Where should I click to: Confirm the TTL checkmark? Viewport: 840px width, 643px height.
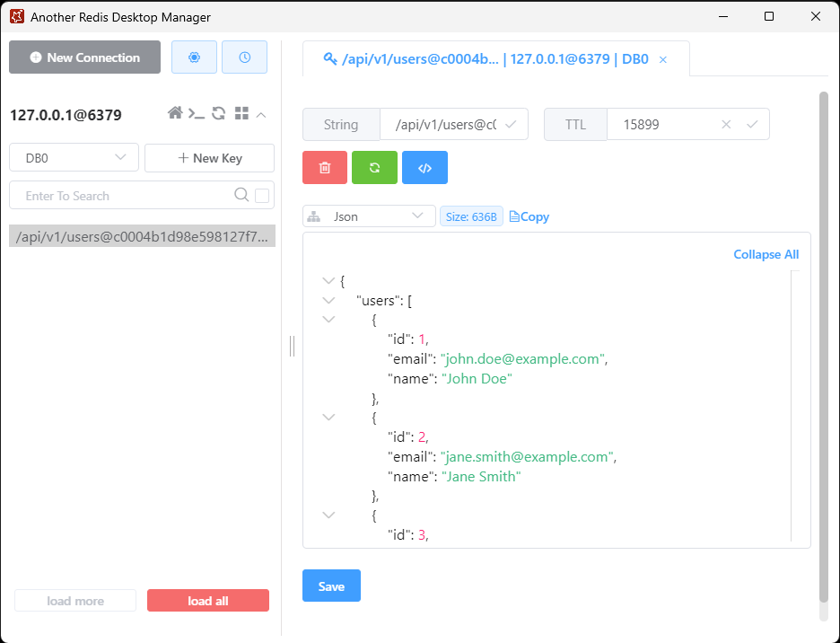pos(752,125)
